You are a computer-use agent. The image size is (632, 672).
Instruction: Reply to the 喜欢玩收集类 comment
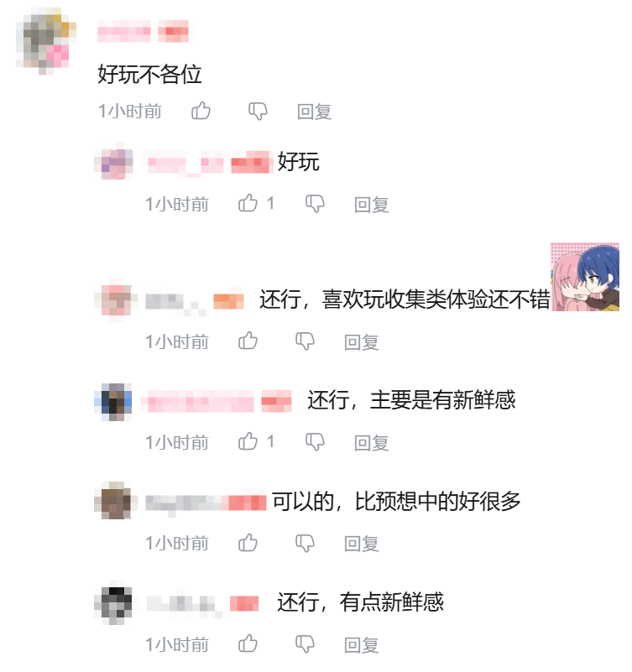pos(362,342)
